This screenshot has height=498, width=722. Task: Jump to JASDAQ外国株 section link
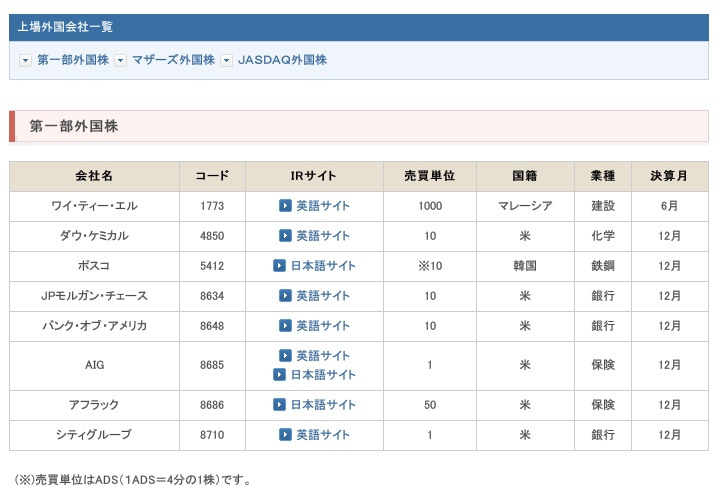click(282, 60)
